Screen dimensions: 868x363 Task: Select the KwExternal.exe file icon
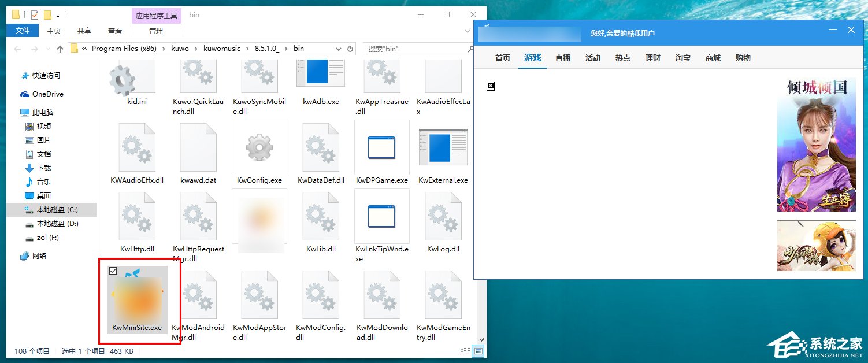pyautogui.click(x=443, y=147)
